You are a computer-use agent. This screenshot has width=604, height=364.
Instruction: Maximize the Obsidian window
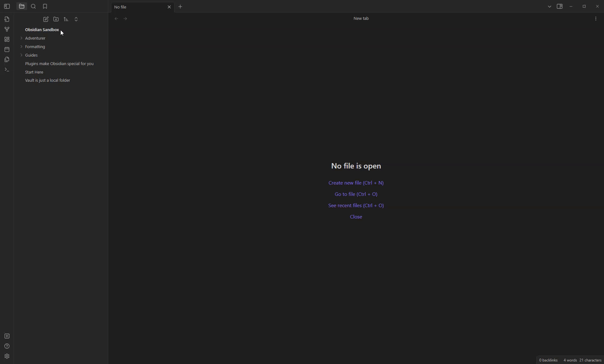(584, 7)
